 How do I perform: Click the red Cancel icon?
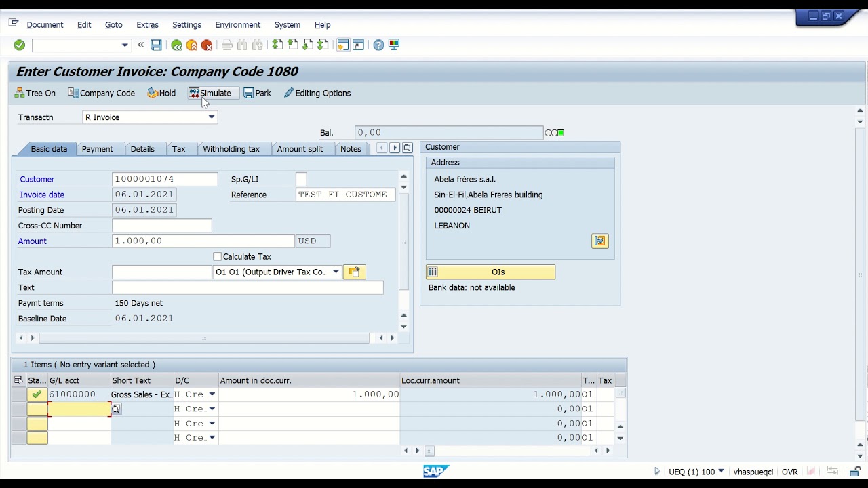(x=207, y=45)
